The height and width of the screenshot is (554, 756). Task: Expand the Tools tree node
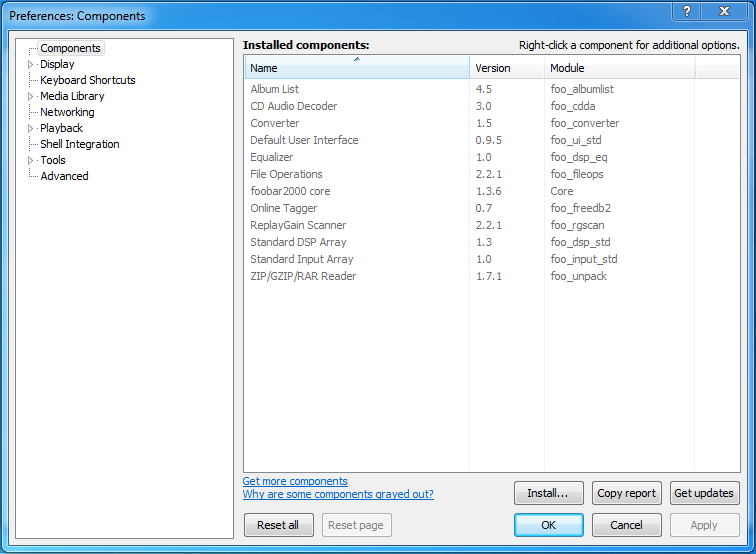(30, 160)
